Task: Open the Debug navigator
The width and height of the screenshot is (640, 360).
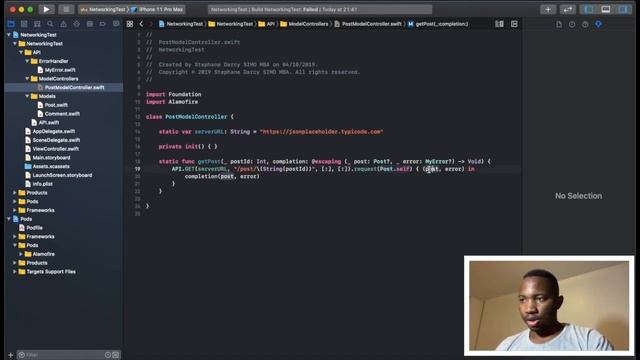Action: point(89,24)
